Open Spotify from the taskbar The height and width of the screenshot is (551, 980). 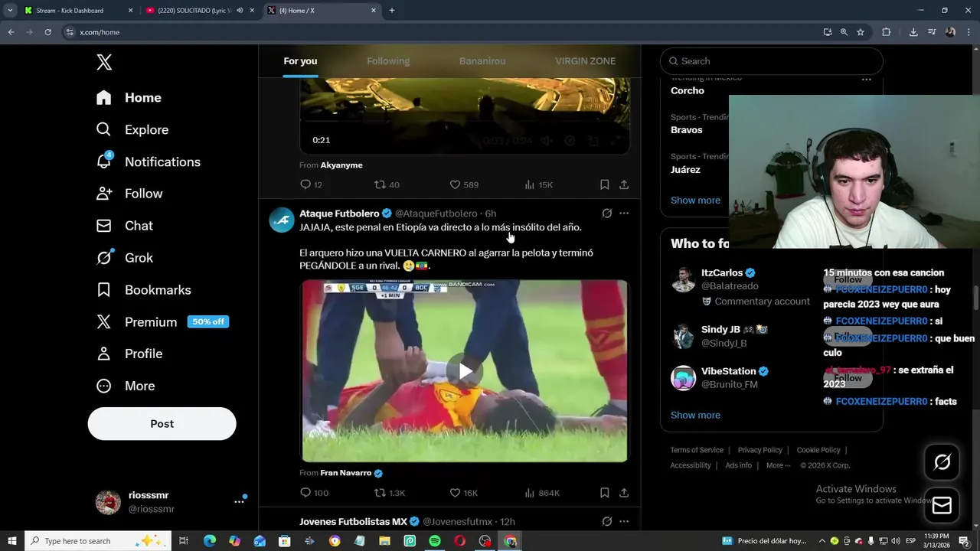tap(435, 541)
